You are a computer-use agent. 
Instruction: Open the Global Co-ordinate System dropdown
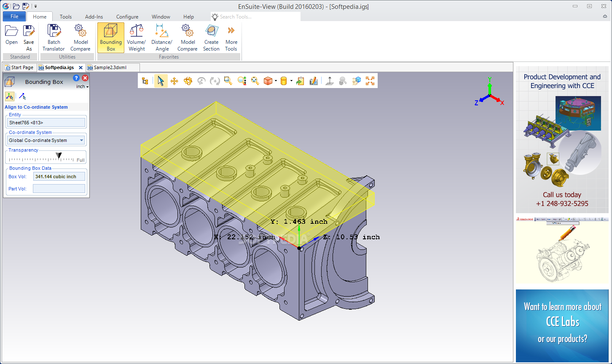pos(46,140)
